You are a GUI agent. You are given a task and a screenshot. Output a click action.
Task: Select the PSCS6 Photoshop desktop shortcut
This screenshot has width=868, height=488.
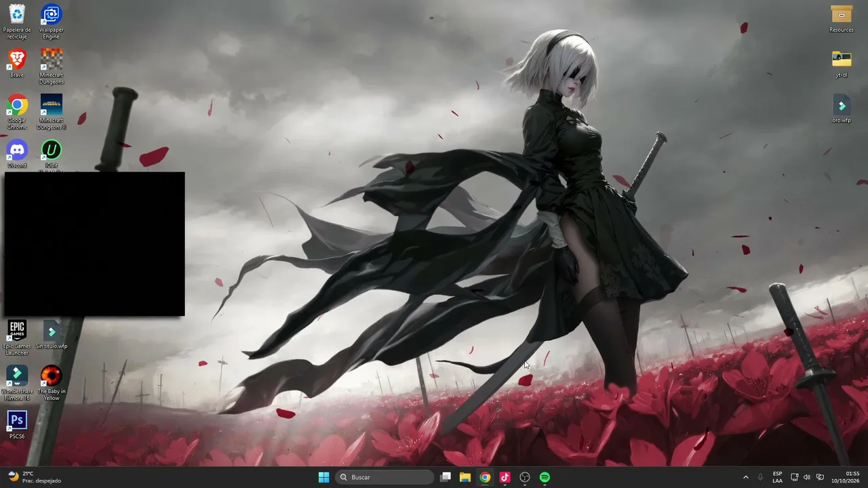[17, 425]
